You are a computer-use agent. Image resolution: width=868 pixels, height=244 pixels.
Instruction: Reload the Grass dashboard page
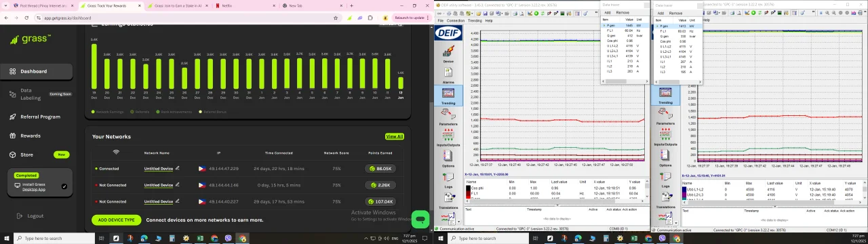tap(26, 18)
